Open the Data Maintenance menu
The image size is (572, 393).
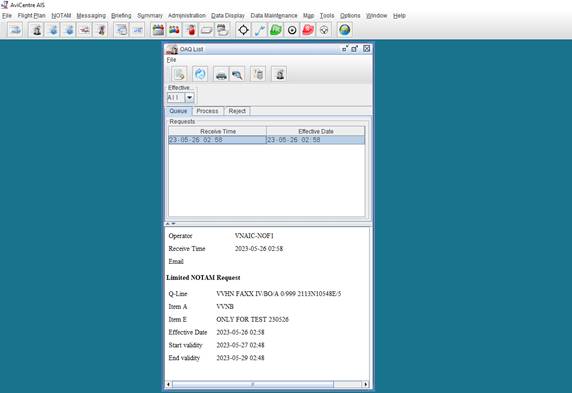274,16
